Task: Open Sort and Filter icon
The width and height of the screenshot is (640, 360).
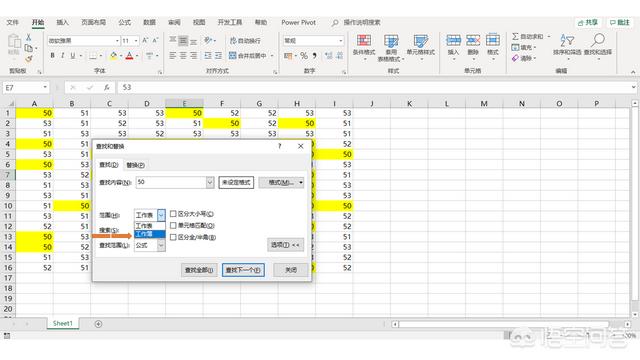Action: [567, 40]
